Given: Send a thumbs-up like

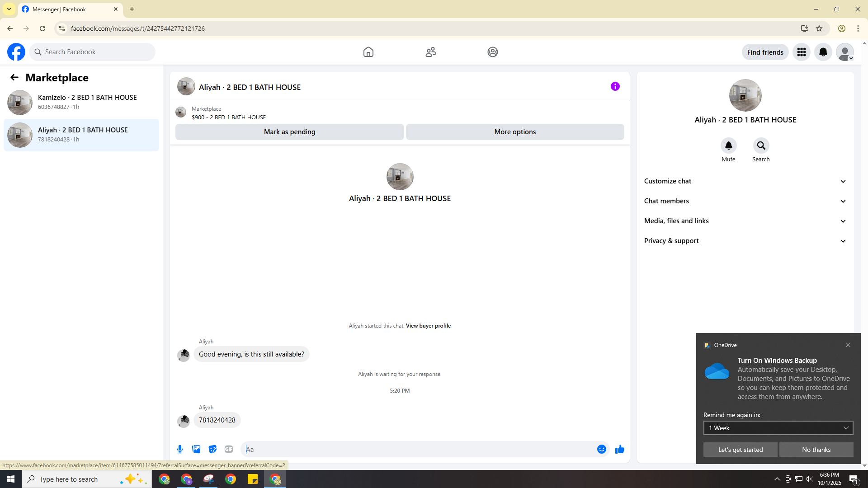Looking at the screenshot, I should pos(620,449).
